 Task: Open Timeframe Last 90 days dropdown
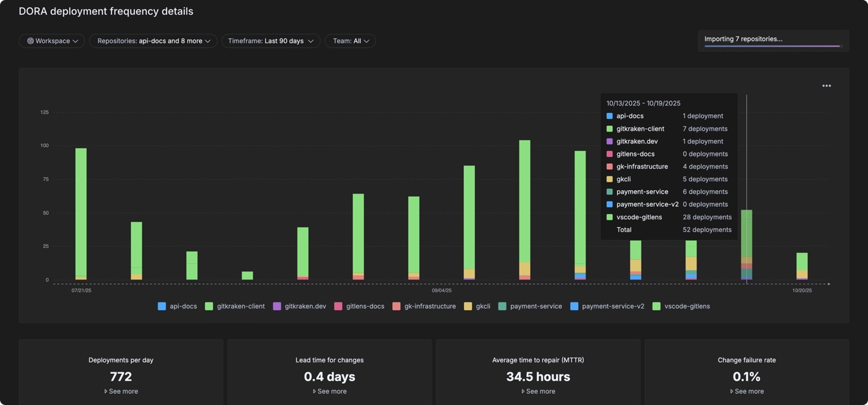tap(271, 41)
